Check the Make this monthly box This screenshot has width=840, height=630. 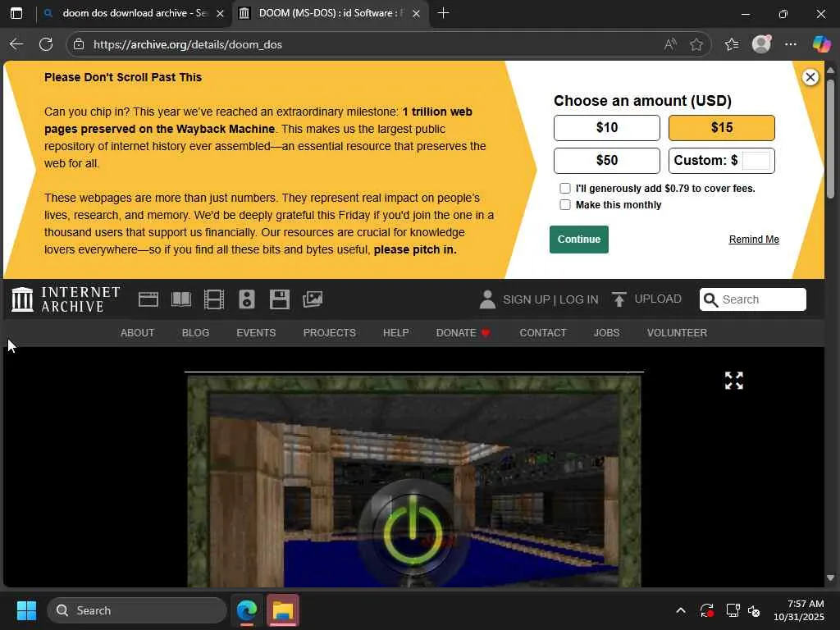[564, 204]
